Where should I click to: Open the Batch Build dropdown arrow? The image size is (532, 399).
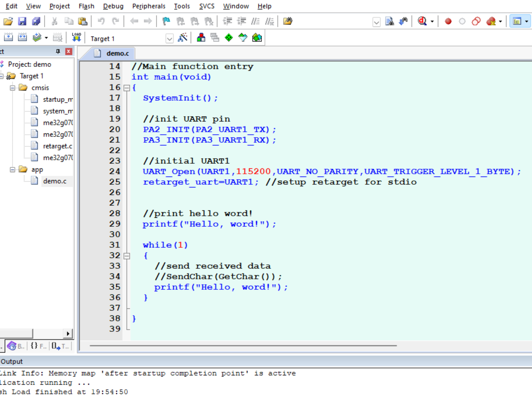click(46, 38)
